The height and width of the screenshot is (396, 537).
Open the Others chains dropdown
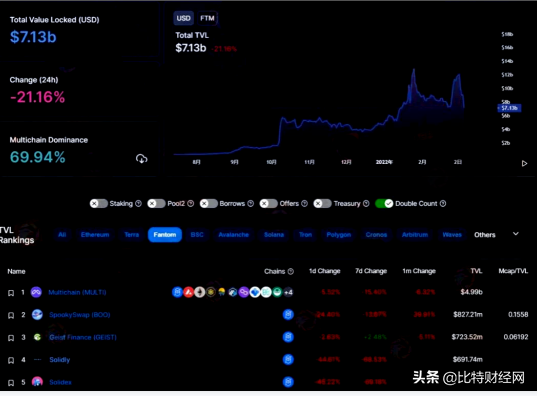click(x=485, y=235)
